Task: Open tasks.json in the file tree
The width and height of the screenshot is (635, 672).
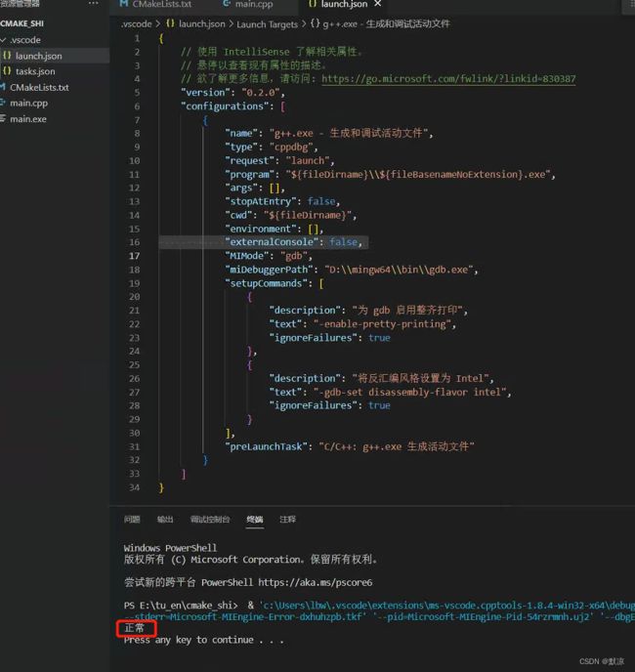Action: point(35,71)
